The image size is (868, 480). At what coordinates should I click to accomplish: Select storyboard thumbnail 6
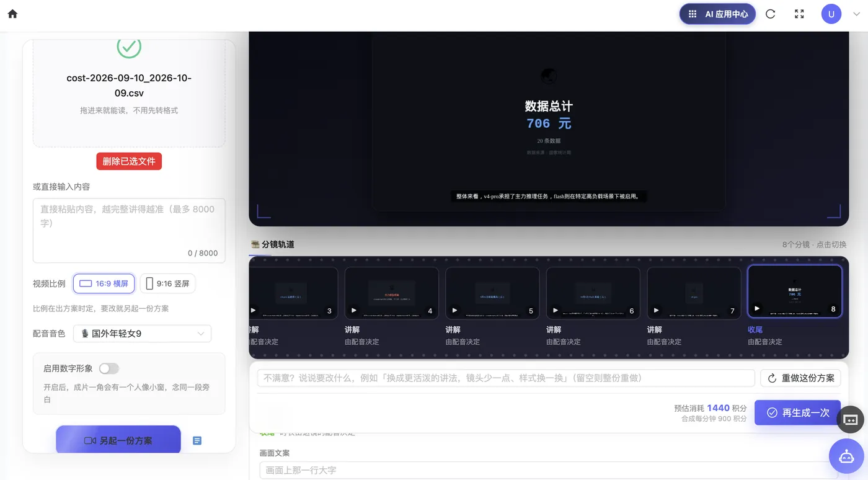click(x=593, y=293)
